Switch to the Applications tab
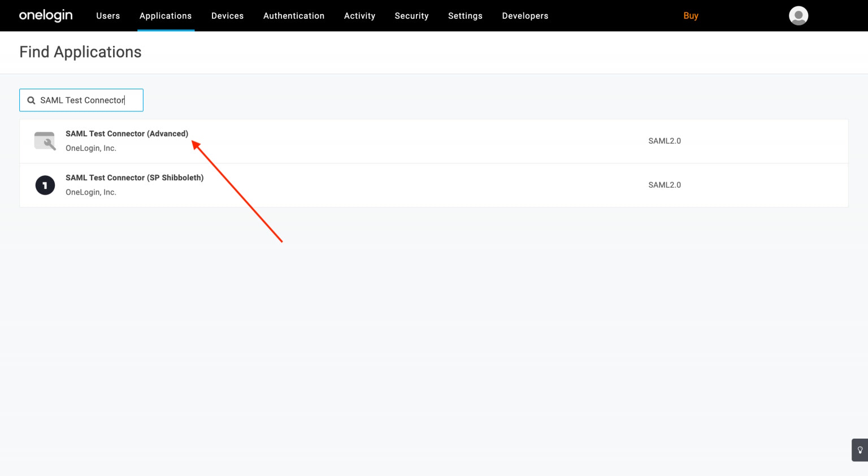Viewport: 868px width, 476px height. click(166, 16)
